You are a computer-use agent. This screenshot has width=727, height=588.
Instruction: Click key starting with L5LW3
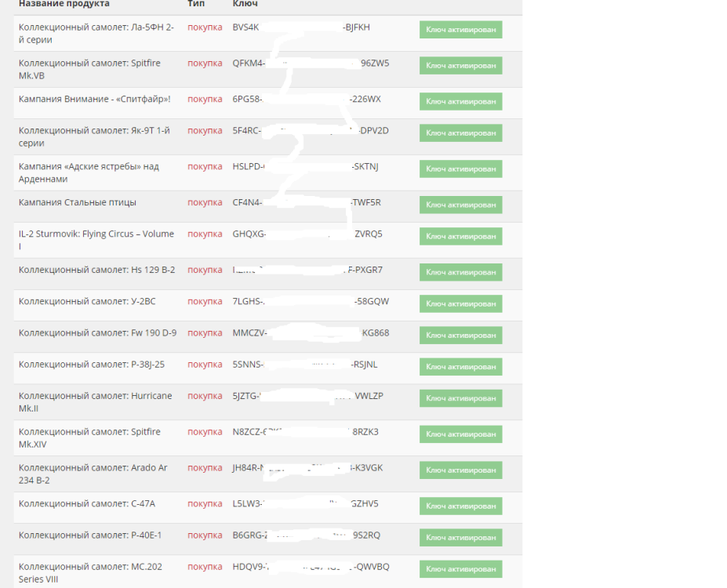(x=306, y=503)
